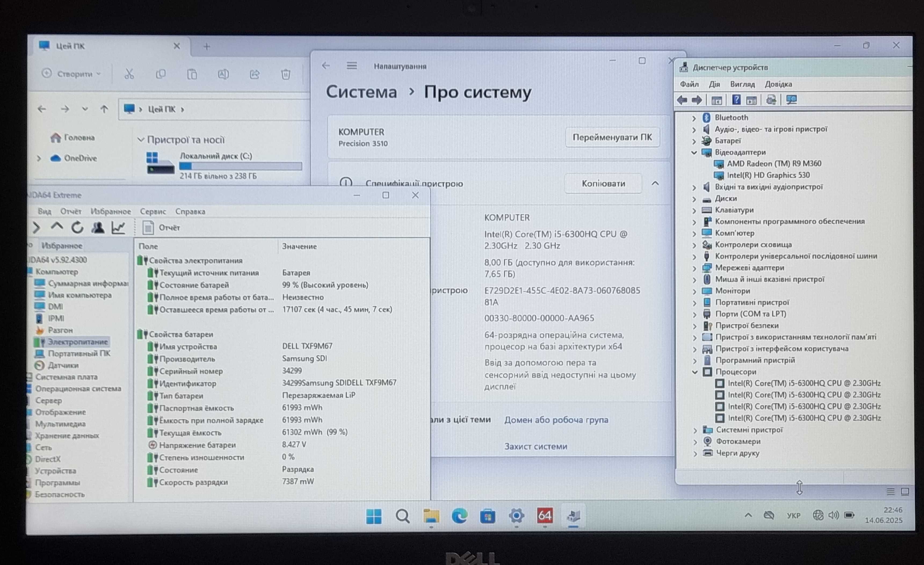Click the Share icon in File Explorer toolbar
This screenshot has height=565, width=924.
[255, 74]
